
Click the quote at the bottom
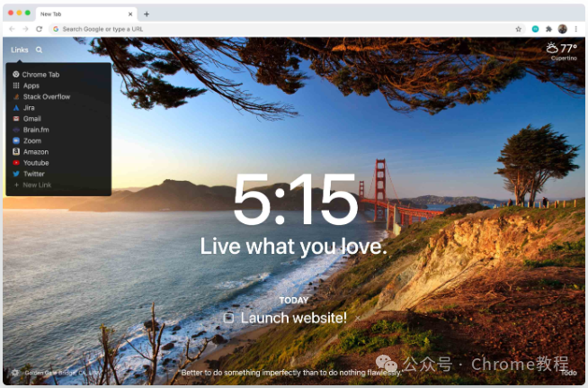click(x=291, y=373)
